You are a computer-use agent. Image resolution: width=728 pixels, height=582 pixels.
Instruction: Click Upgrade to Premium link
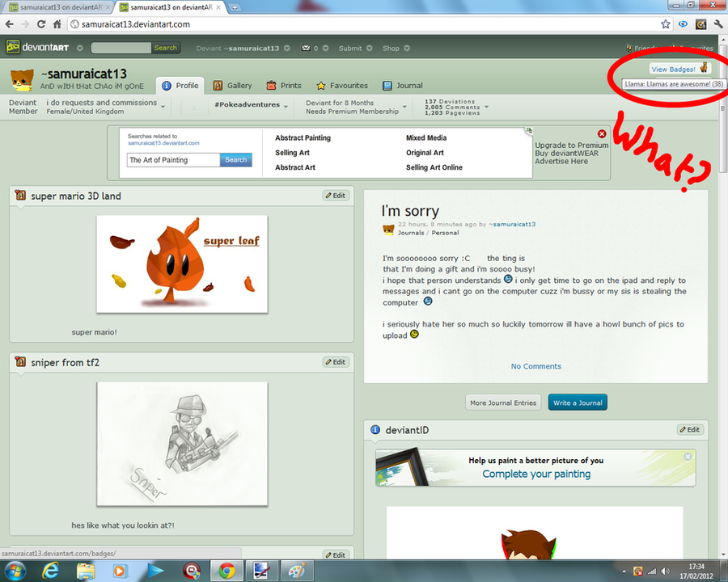coord(572,145)
